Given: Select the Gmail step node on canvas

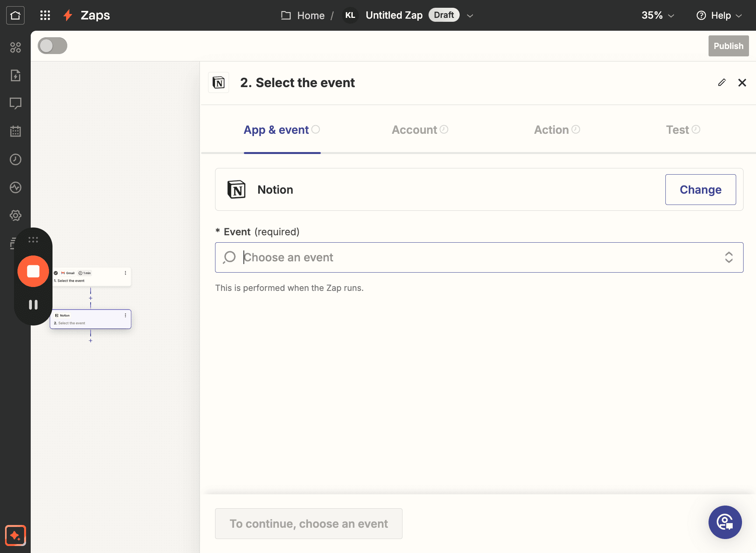Looking at the screenshot, I should click(91, 277).
